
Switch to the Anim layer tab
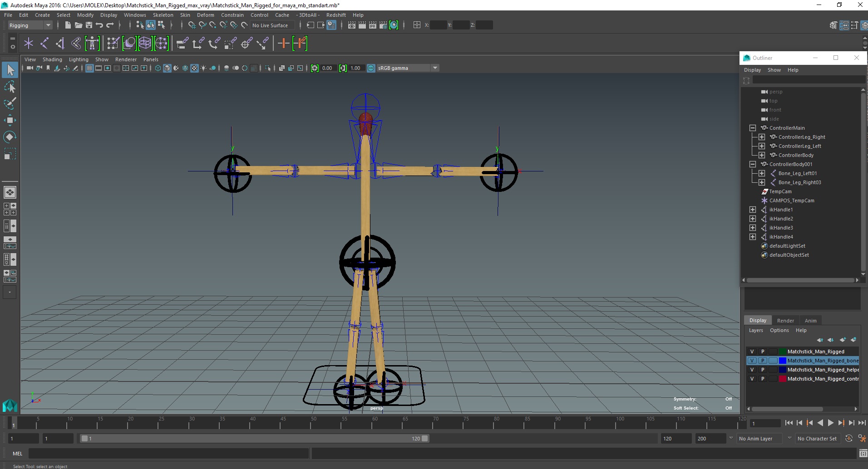(810, 321)
